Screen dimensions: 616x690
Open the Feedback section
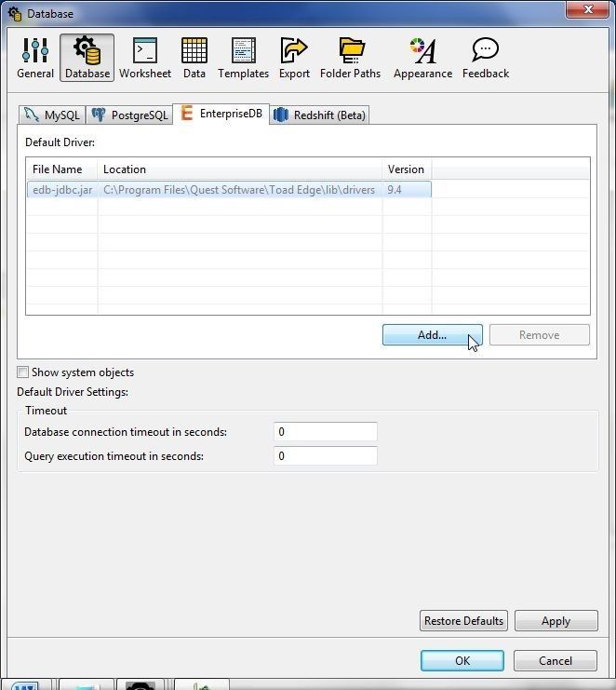pyautogui.click(x=486, y=58)
